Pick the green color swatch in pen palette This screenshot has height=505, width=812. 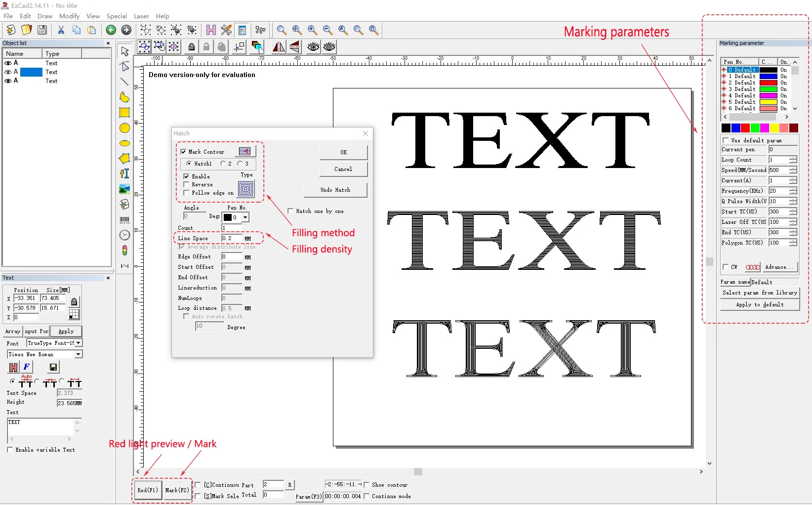click(755, 128)
